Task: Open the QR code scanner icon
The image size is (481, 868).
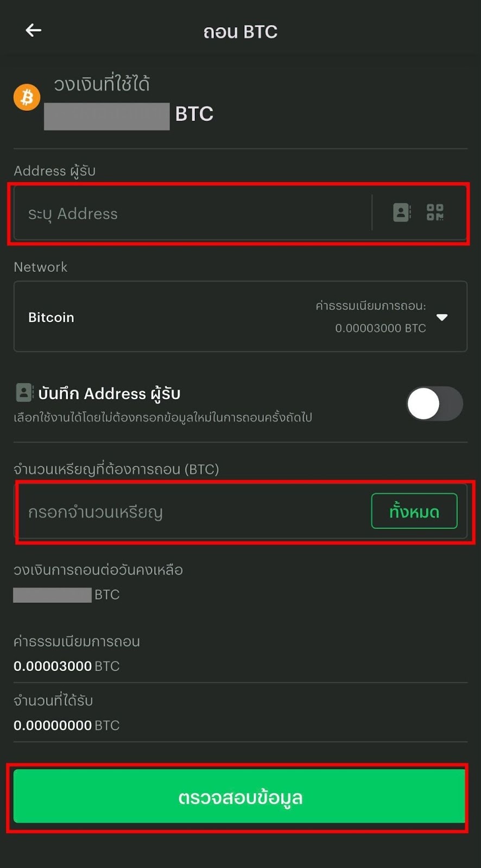Action: click(435, 212)
